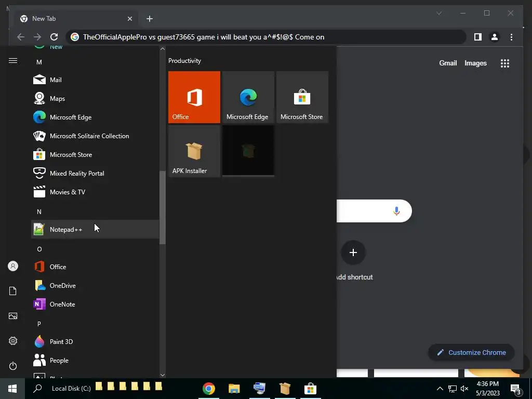This screenshot has width=532, height=399.
Task: Click the taskbar search magnifier icon
Action: (x=37, y=388)
